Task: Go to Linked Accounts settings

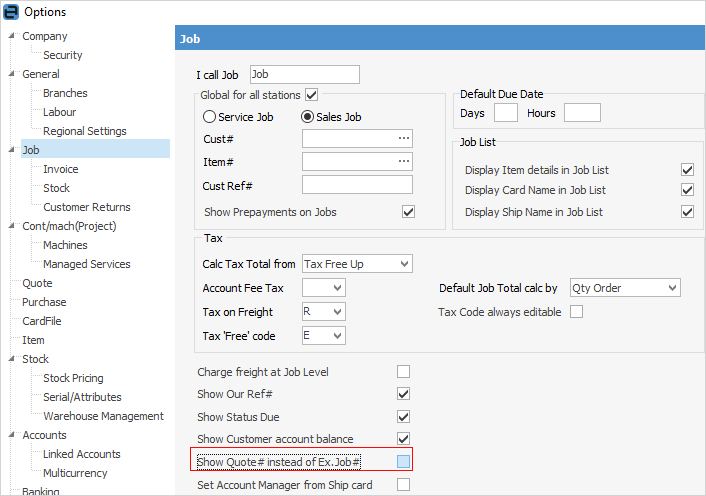Action: [81, 454]
